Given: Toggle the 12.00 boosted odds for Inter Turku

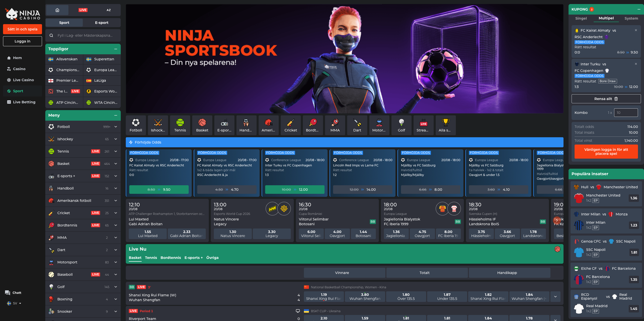Looking at the screenshot, I should (295, 190).
